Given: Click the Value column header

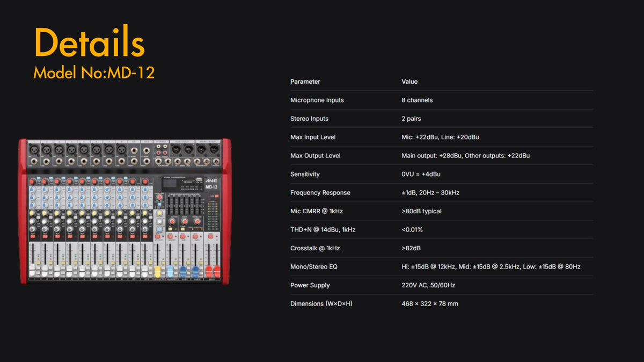Looking at the screenshot, I should coord(409,82).
